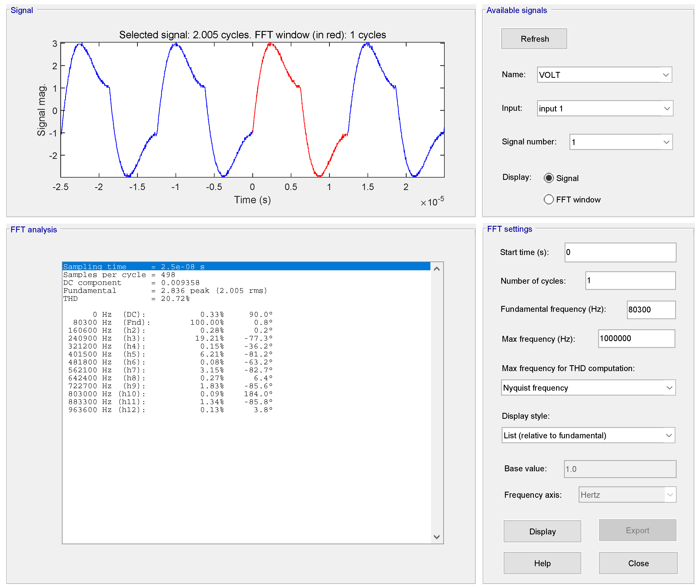Select the THD line in results list
Image resolution: width=700 pixels, height=588 pixels.
[127, 299]
